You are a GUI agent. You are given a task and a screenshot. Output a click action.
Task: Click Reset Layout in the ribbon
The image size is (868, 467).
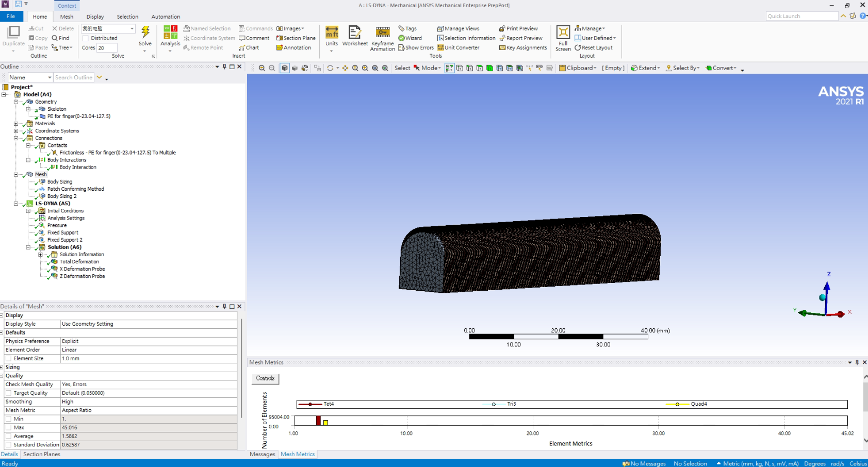[x=594, y=48]
